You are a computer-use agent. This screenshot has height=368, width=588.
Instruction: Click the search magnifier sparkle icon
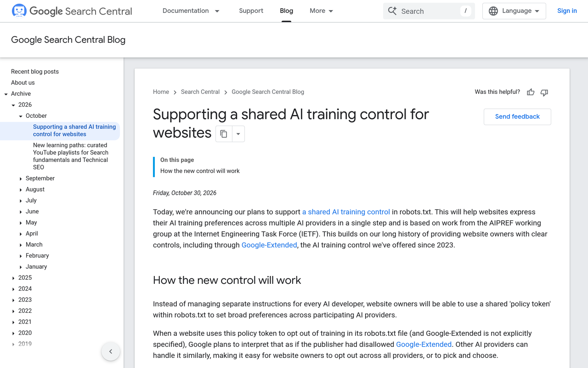pos(392,11)
